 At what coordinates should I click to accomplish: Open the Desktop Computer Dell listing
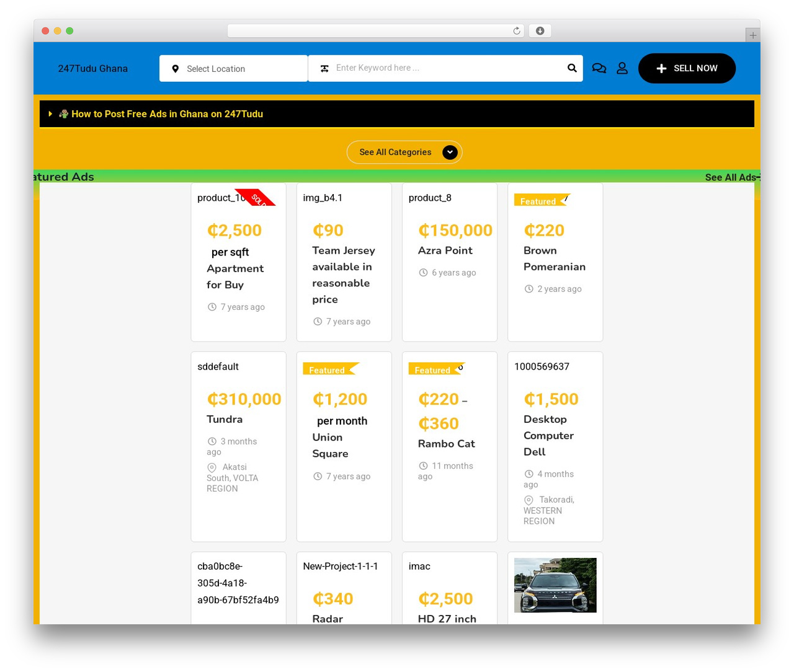[548, 436]
